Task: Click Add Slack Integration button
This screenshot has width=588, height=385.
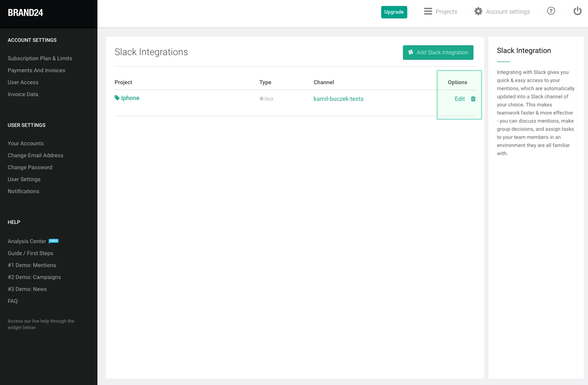Action: coord(438,53)
